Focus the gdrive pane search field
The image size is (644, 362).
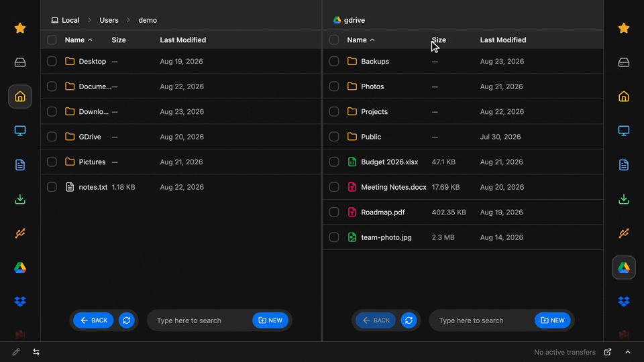point(484,320)
